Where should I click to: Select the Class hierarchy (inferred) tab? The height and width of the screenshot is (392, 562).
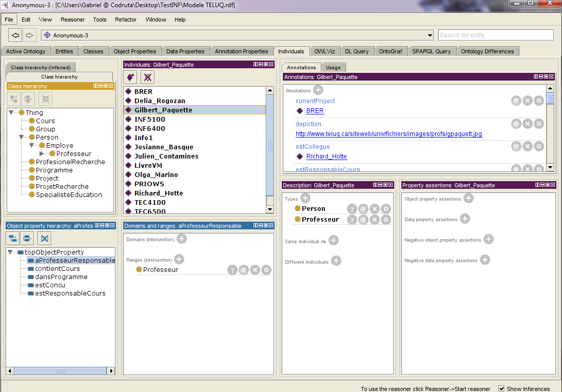tap(41, 67)
